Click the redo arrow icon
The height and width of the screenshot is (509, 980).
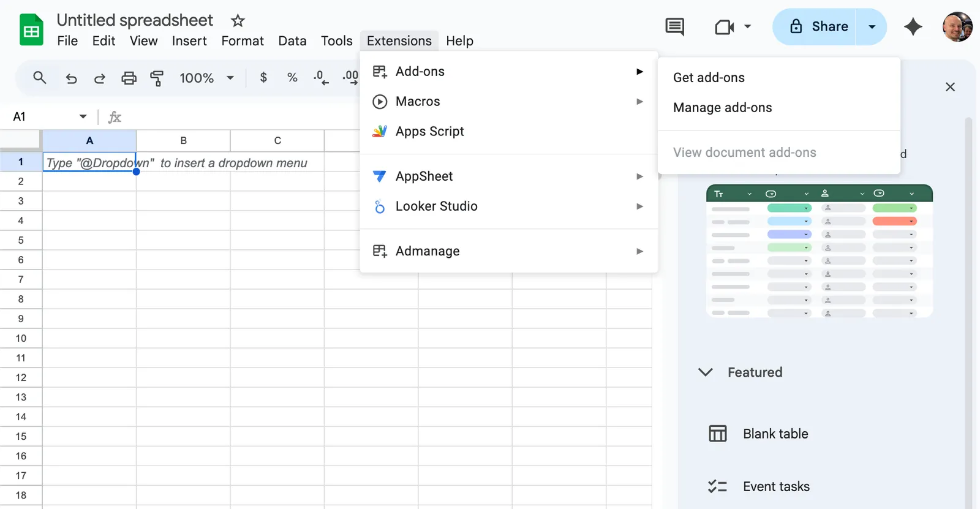coord(99,78)
